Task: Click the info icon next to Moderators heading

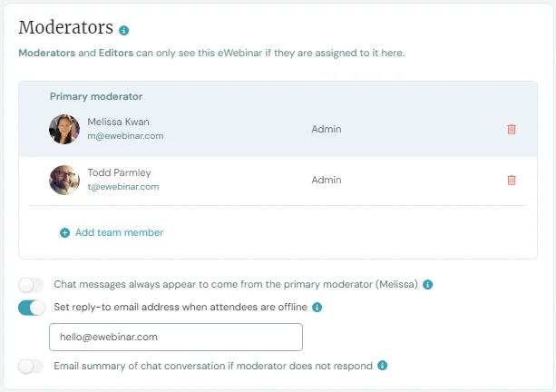Action: 123,31
